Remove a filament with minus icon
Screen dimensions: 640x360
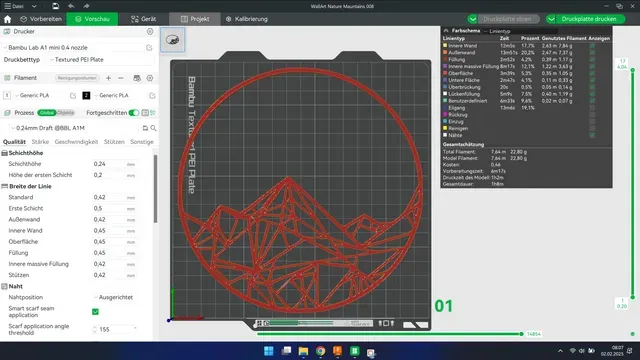click(x=120, y=78)
